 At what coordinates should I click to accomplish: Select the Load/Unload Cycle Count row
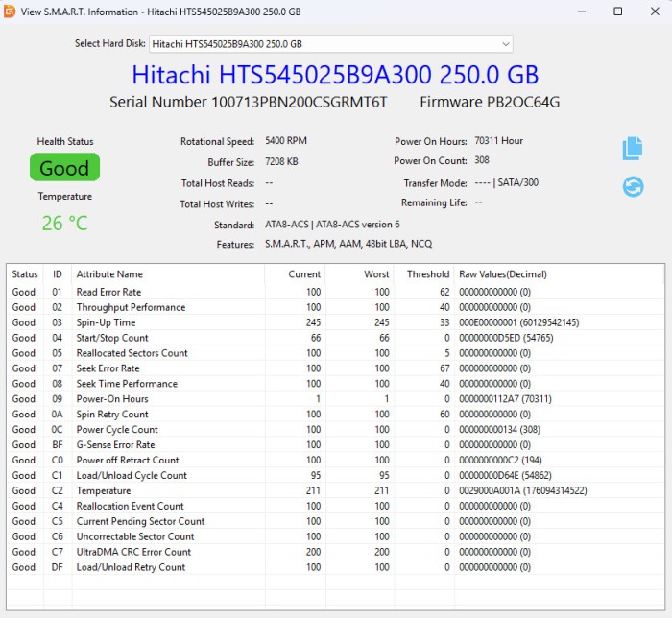pyautogui.click(x=336, y=475)
